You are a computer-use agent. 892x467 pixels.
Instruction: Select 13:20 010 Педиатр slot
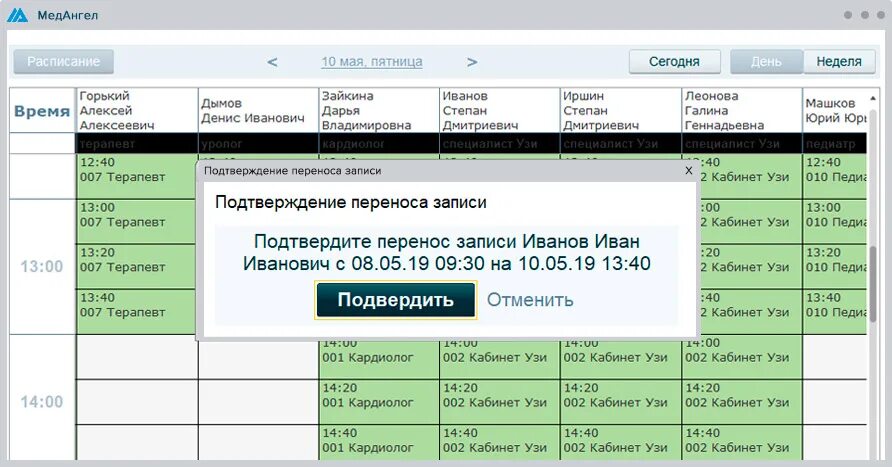tap(835, 267)
